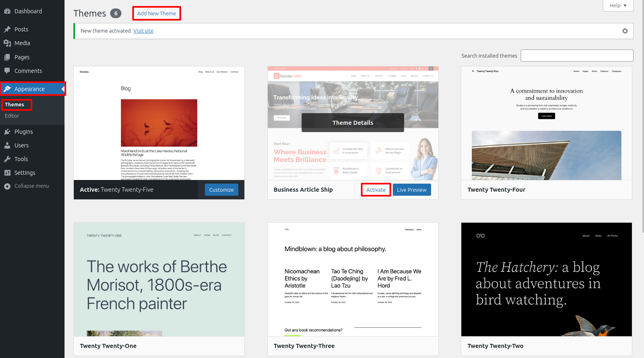This screenshot has width=644, height=358.
Task: Click the Appearance paintbrush icon
Action: (x=7, y=89)
